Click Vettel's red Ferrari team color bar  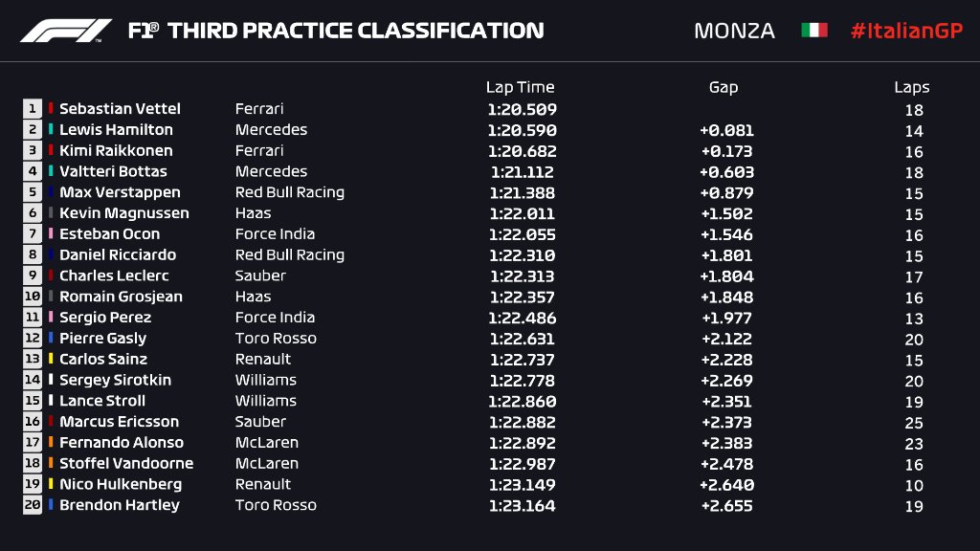(x=52, y=109)
